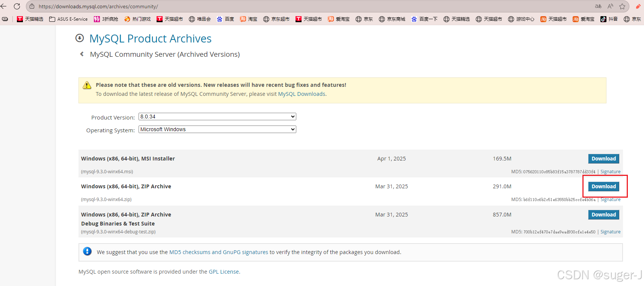The width and height of the screenshot is (644, 286).
Task: Open the 天猫超市 bookmark with globe icon
Action: [489, 19]
